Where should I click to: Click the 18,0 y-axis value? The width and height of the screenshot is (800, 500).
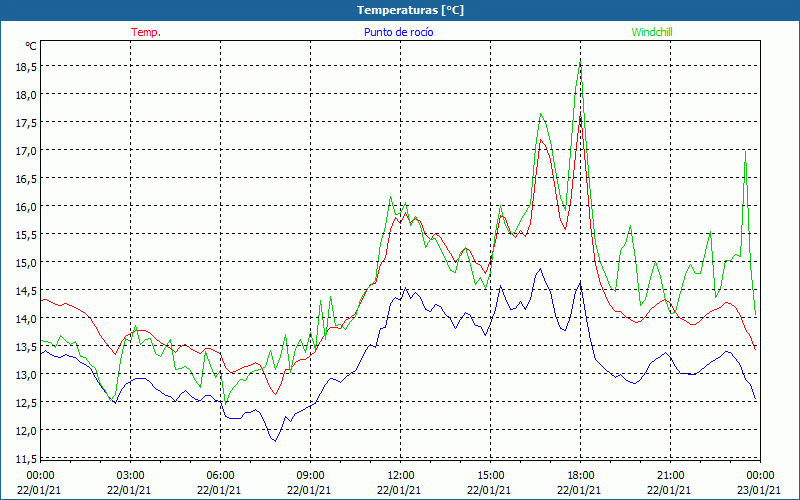click(x=27, y=94)
